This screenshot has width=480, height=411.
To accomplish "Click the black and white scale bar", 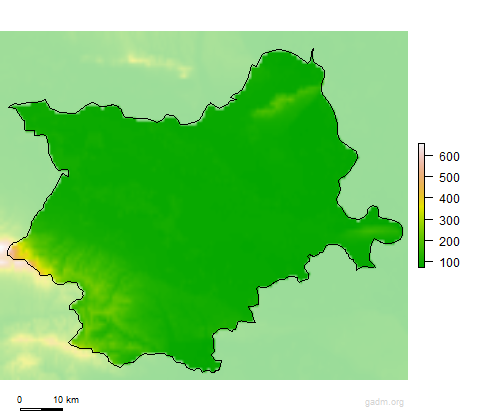I will click(41, 409).
